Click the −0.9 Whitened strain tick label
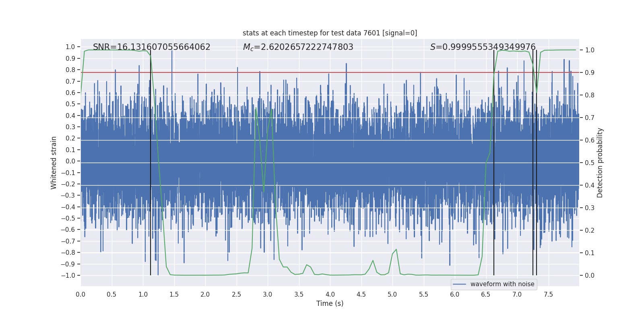This screenshot has height=322, width=644. [x=68, y=264]
